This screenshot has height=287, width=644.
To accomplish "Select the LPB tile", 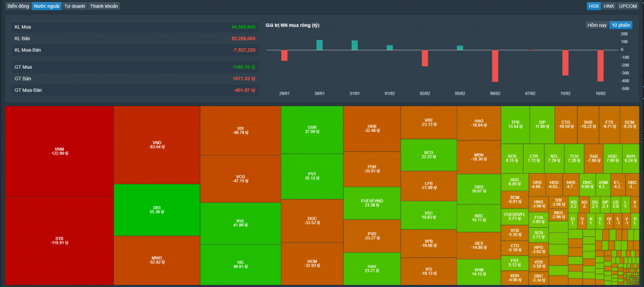I will [429, 186].
